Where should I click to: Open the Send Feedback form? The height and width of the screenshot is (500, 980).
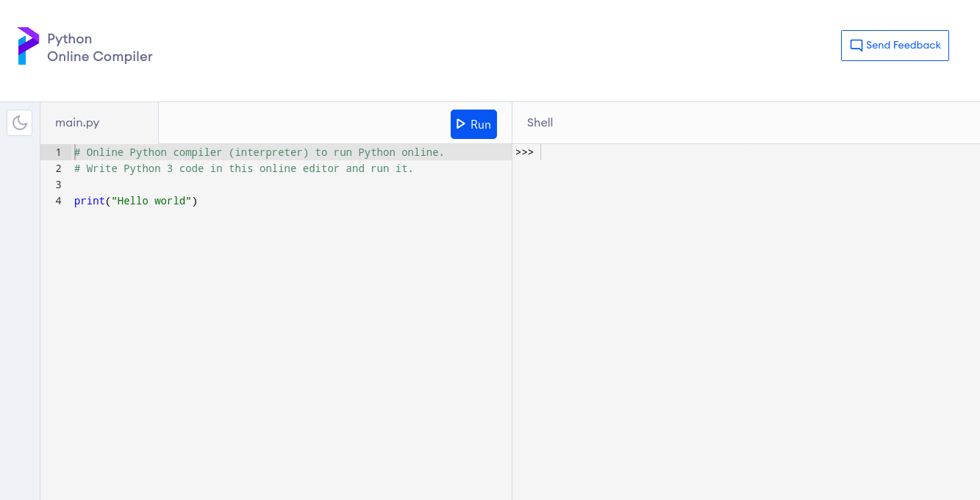pos(895,46)
